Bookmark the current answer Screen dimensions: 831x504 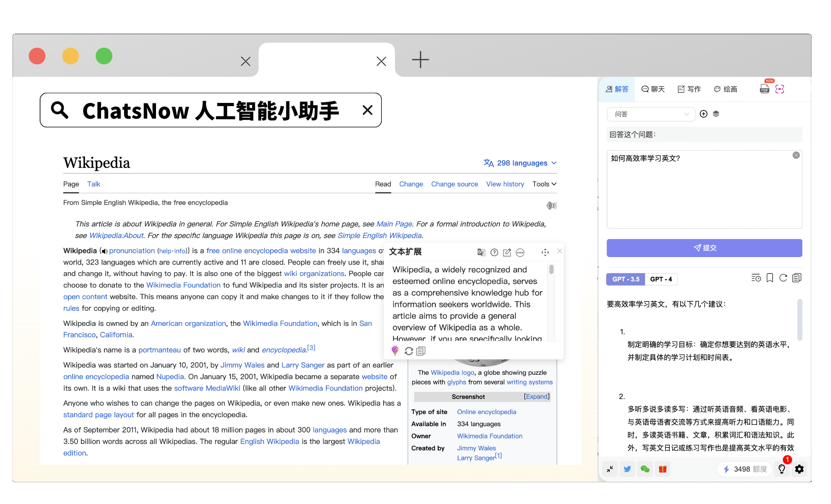[x=770, y=278]
